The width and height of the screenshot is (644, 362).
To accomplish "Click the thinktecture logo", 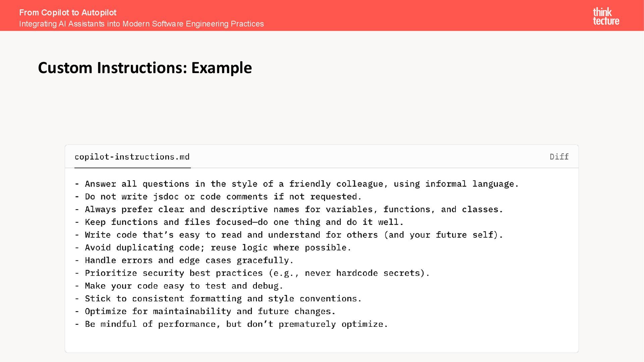I will coord(606,16).
